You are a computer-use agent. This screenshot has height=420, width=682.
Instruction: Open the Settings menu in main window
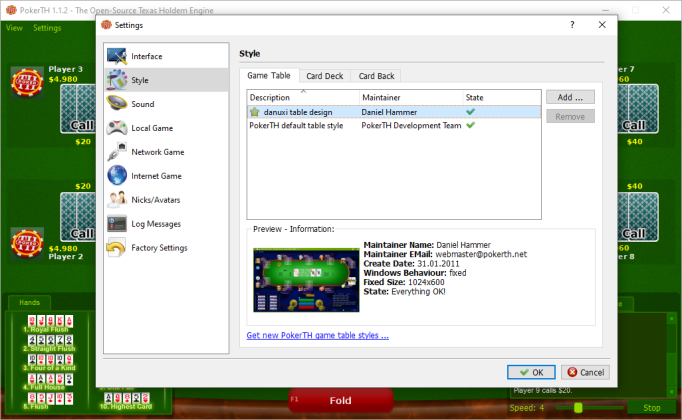(x=47, y=28)
